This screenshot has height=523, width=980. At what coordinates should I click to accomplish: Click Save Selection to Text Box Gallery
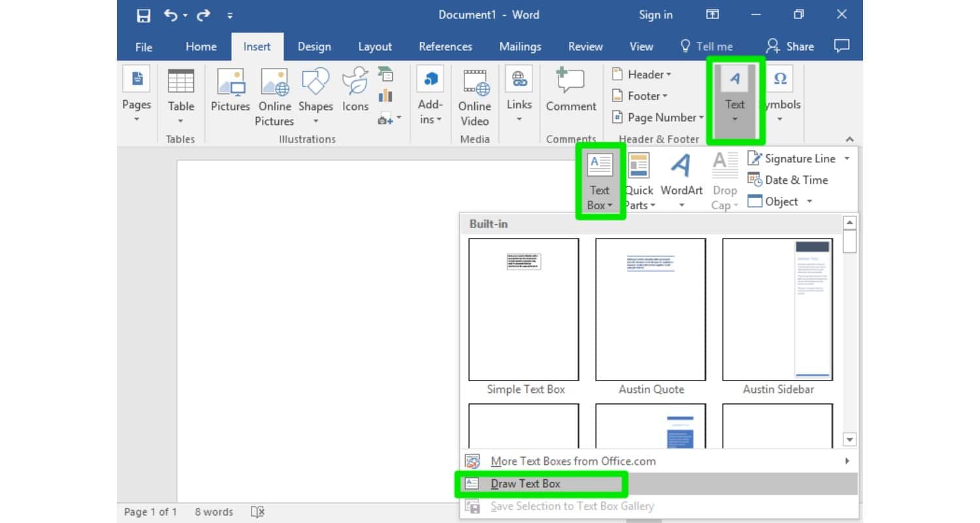[x=659, y=506]
